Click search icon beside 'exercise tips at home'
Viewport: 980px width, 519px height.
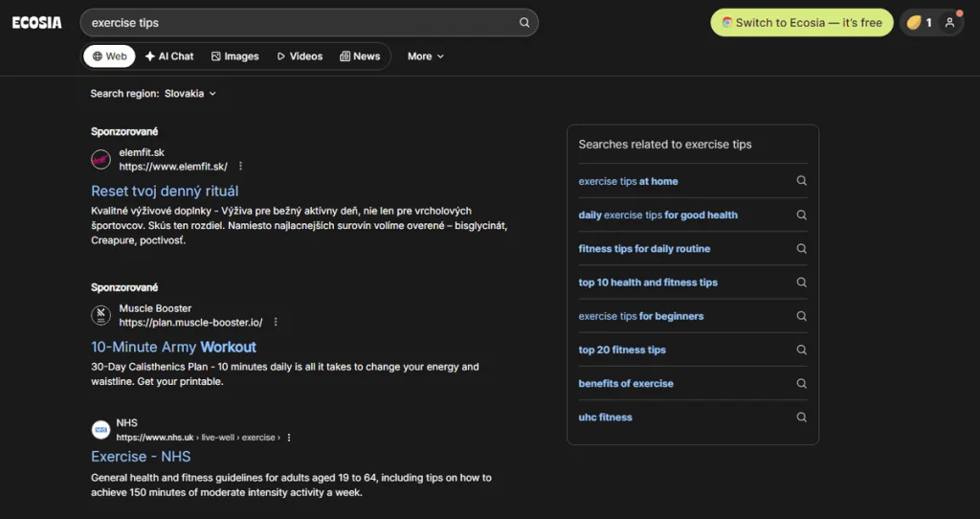tap(801, 181)
